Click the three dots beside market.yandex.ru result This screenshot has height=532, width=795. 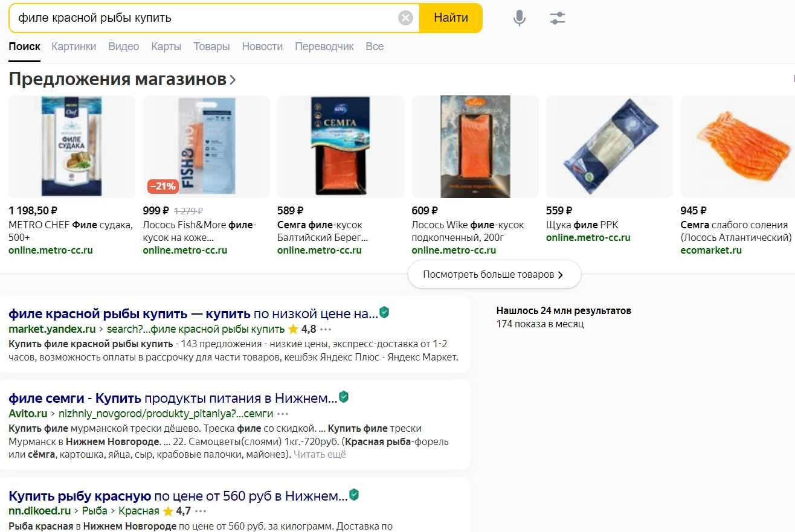[326, 330]
